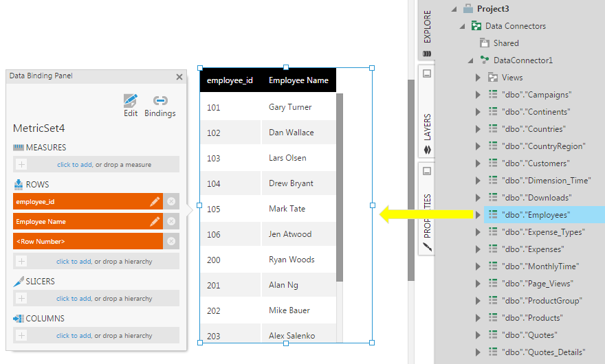Image resolution: width=605 pixels, height=364 pixels.
Task: Expand the "dbo"."Customers" table
Action: [x=478, y=163]
